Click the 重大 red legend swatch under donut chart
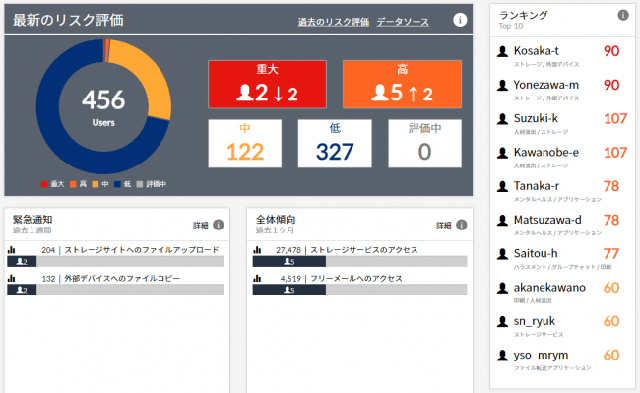This screenshot has width=640, height=393. (44, 184)
